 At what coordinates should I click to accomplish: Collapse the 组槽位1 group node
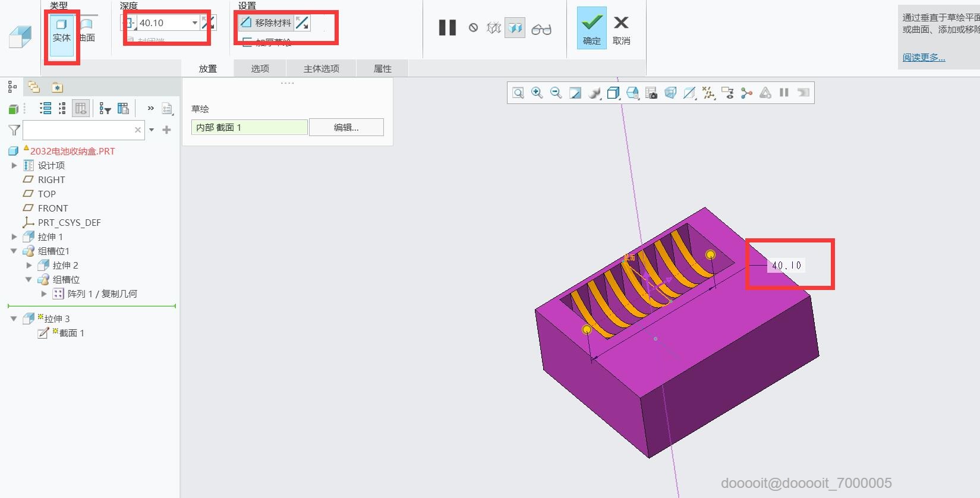coord(14,251)
